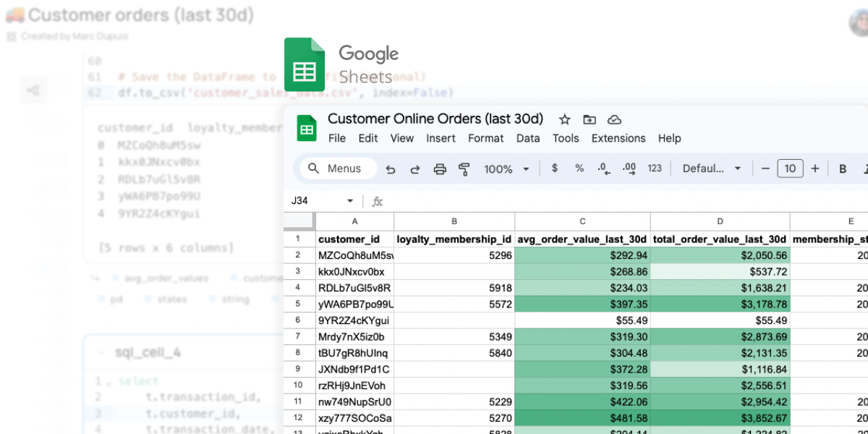The image size is (868, 434).
Task: Click cell containing $3,178.78
Action: coord(720,304)
